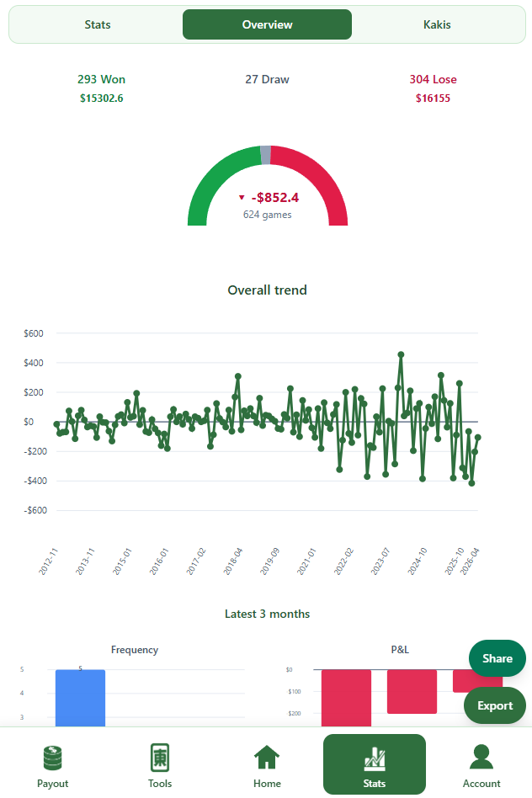The height and width of the screenshot is (798, 532).
Task: Click the 2012-11 axis label
Action: pos(48,561)
